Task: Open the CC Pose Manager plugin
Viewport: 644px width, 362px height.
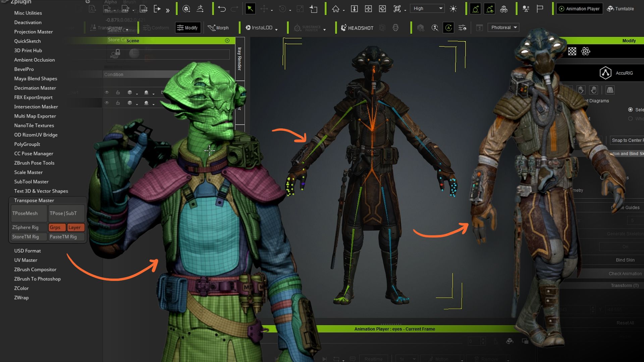Action: pyautogui.click(x=34, y=154)
